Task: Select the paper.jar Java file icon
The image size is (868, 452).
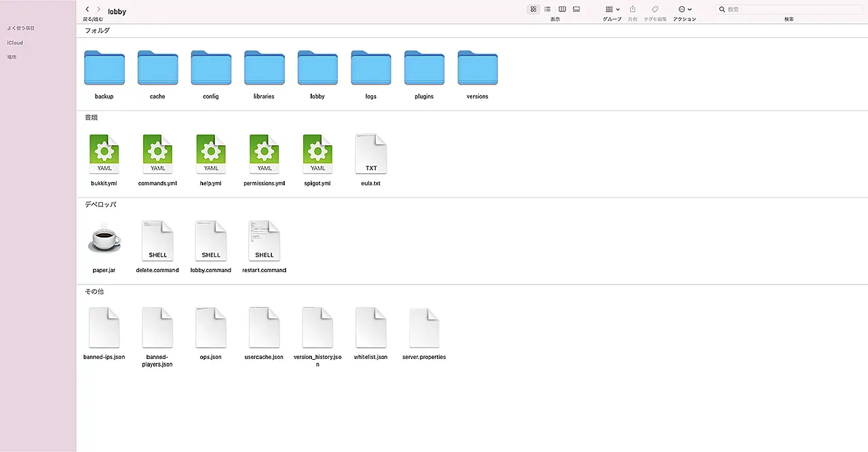Action: 104,240
